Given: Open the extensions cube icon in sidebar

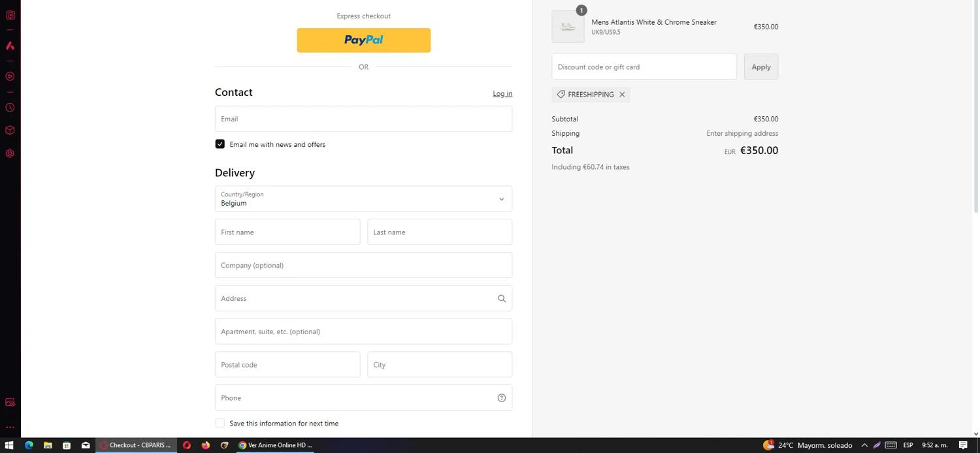Looking at the screenshot, I should coord(10,131).
